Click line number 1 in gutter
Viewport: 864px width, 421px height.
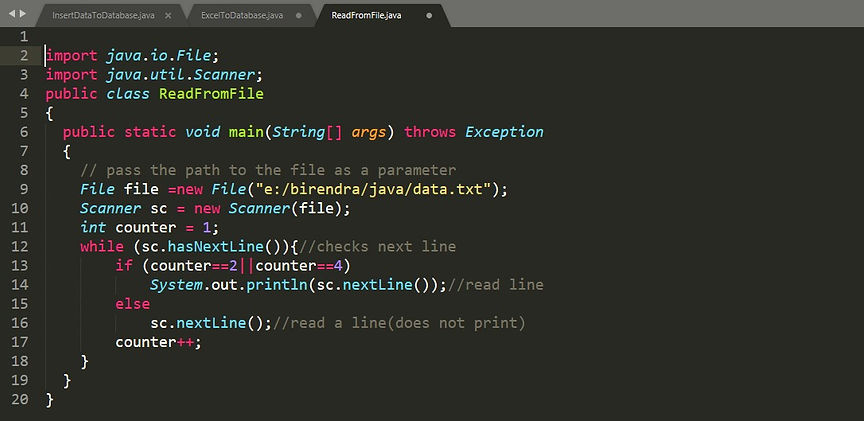(23, 37)
